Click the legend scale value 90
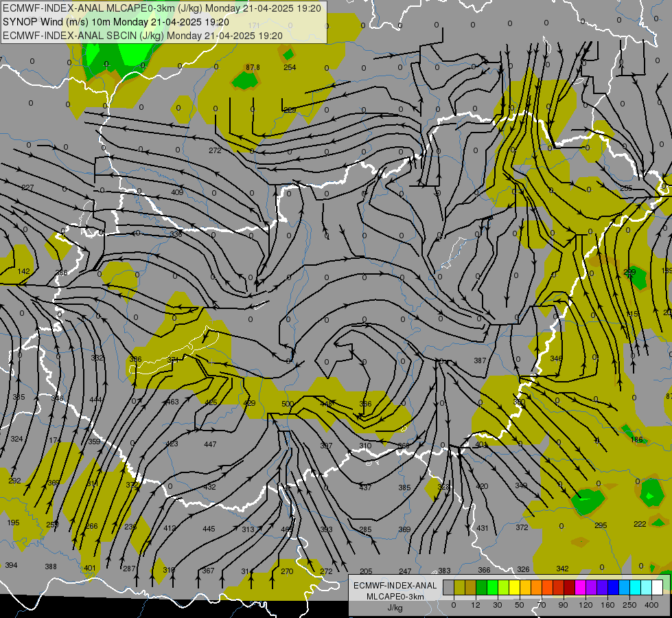The image size is (672, 618). pos(564,605)
